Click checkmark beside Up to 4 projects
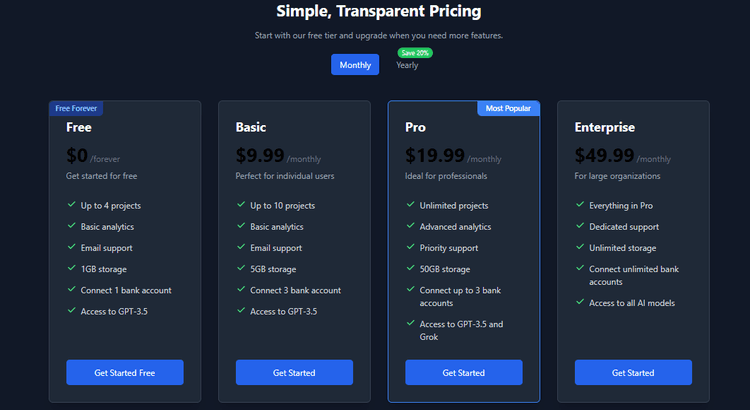 pos(72,205)
